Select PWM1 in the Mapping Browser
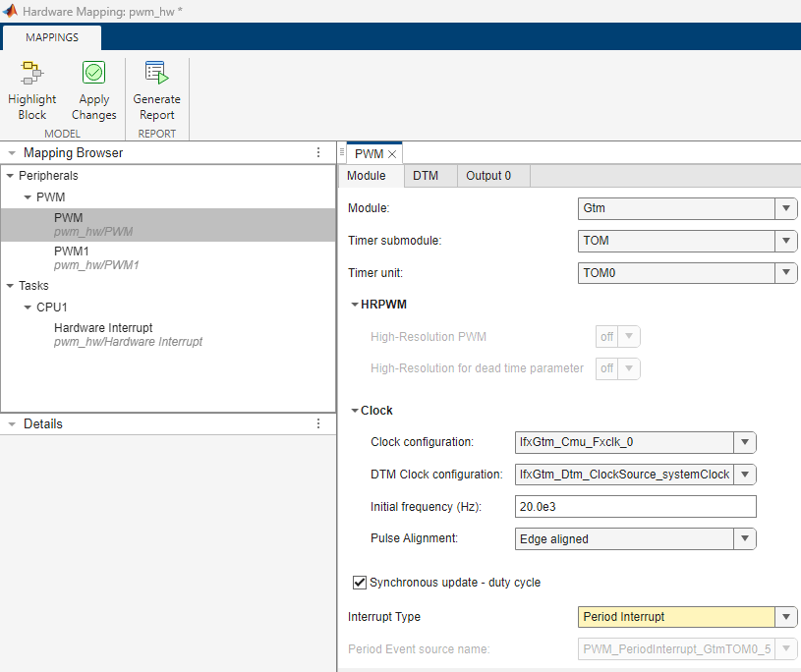 pyautogui.click(x=75, y=251)
